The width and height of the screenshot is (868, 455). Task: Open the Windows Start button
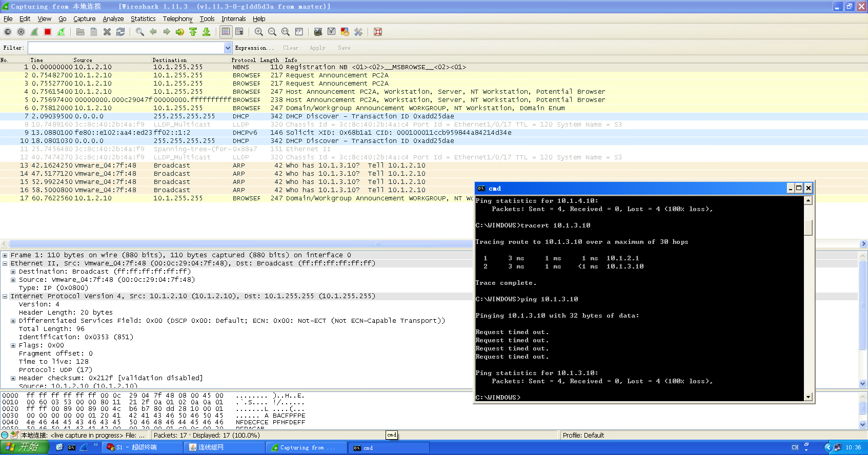click(24, 447)
